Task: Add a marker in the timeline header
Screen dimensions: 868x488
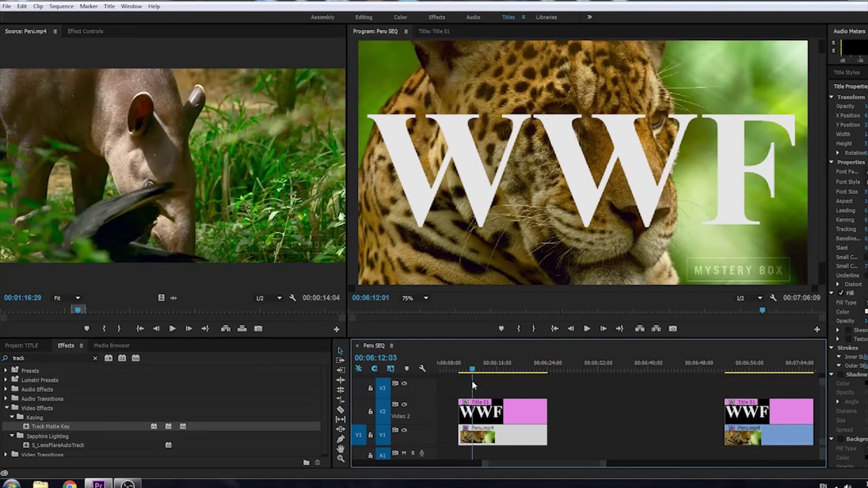Action: point(406,369)
